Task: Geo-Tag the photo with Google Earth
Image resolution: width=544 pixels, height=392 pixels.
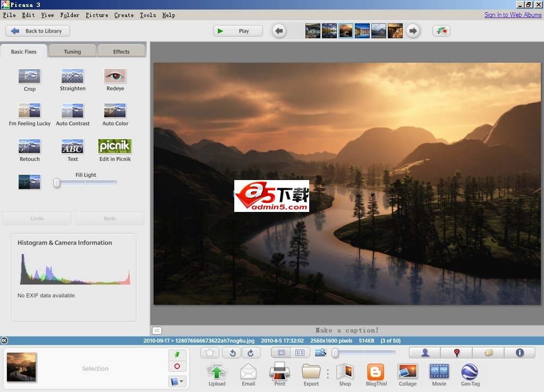Action: coord(470,374)
